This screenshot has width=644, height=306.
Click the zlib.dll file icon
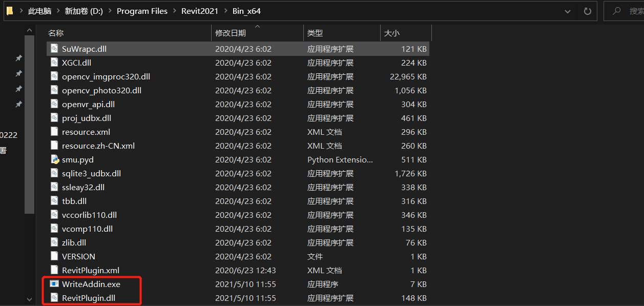pos(54,242)
